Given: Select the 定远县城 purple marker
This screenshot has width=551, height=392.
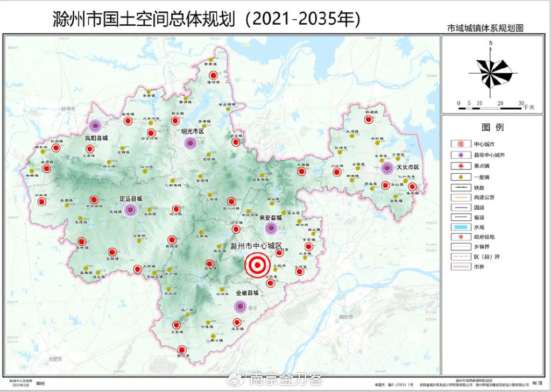Looking at the screenshot, I should click(x=130, y=210).
